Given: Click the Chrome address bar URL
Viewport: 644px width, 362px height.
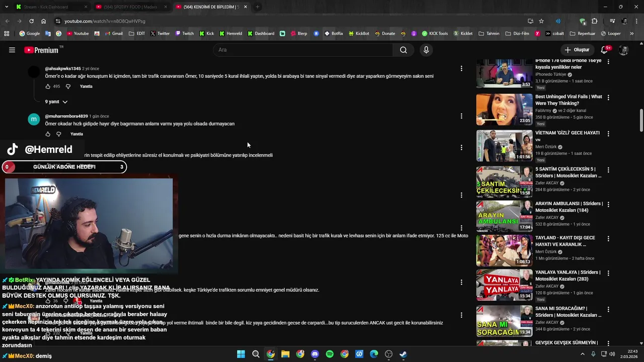Looking at the screenshot, I should tap(105, 21).
